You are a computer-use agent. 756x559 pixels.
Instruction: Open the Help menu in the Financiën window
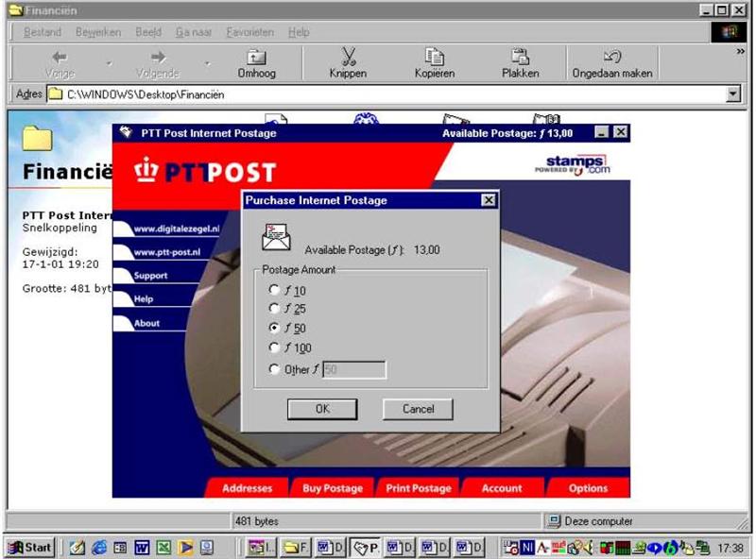(x=299, y=32)
